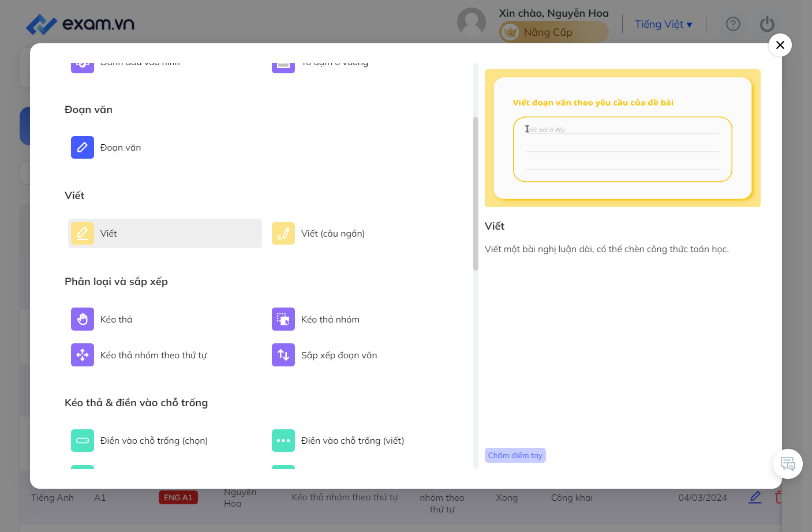Select Điền vào chỗ trống (chọn) icon
Image resolution: width=812 pixels, height=532 pixels.
pos(83,440)
